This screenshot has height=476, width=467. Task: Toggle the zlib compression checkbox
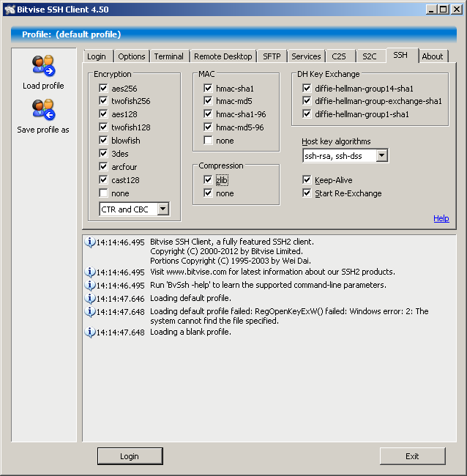208,180
